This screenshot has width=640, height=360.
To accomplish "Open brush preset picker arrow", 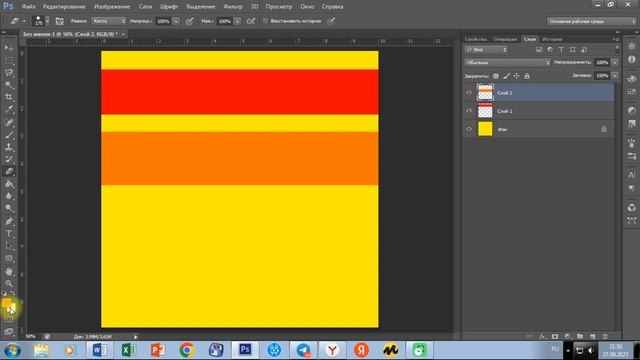I will pyautogui.click(x=47, y=21).
